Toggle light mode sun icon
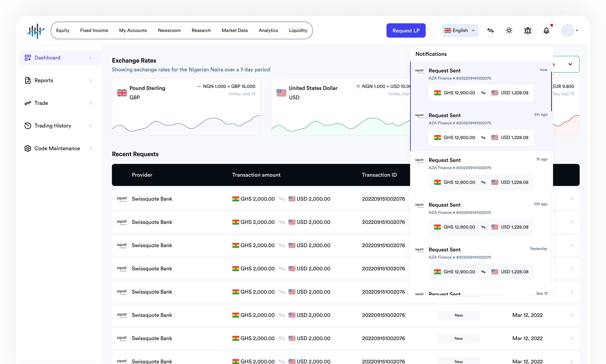The height and width of the screenshot is (364, 606). pyautogui.click(x=509, y=30)
